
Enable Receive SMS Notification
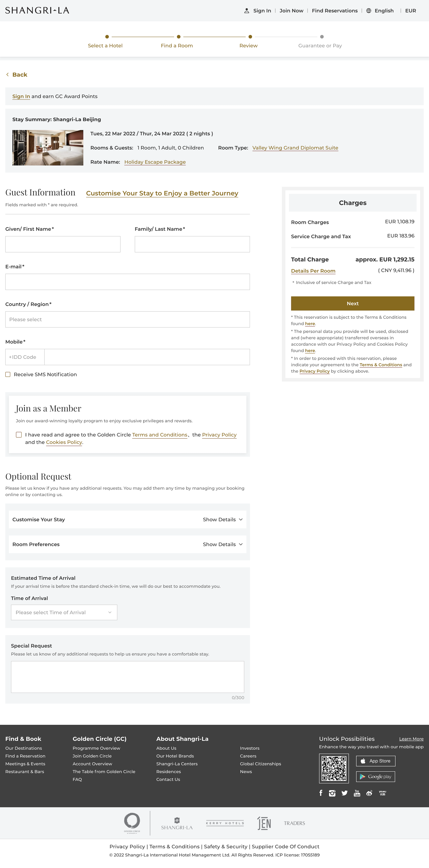pos(8,374)
